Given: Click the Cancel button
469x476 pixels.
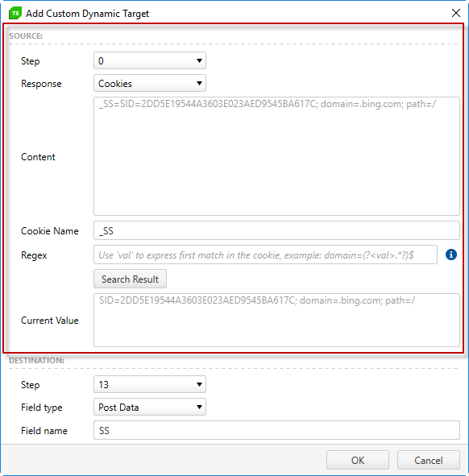Looking at the screenshot, I should click(x=428, y=460).
